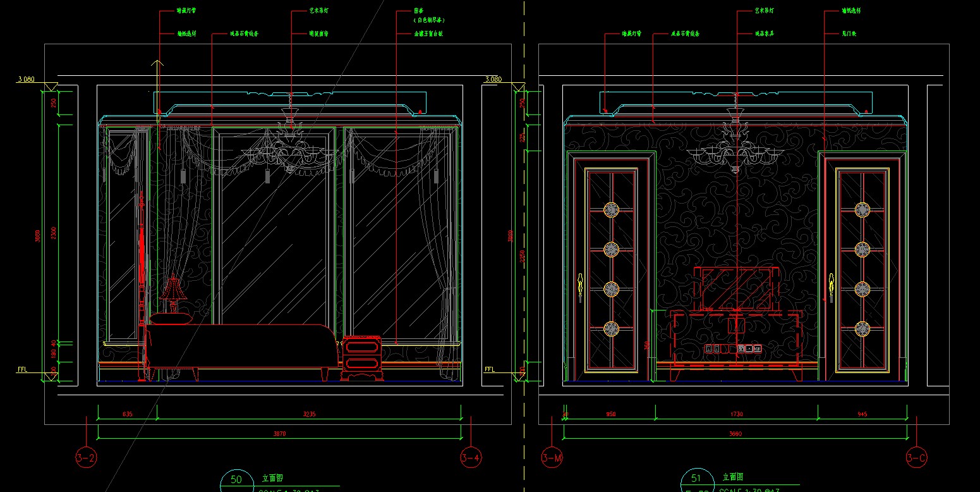The height and width of the screenshot is (492, 980).
Task: Pick the 3660 overall width dimension
Action: [x=736, y=434]
